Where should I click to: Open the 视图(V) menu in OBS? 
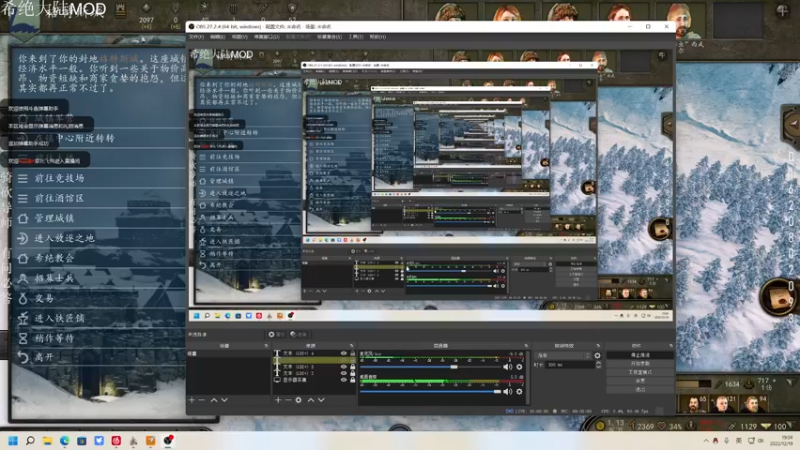tap(239, 37)
